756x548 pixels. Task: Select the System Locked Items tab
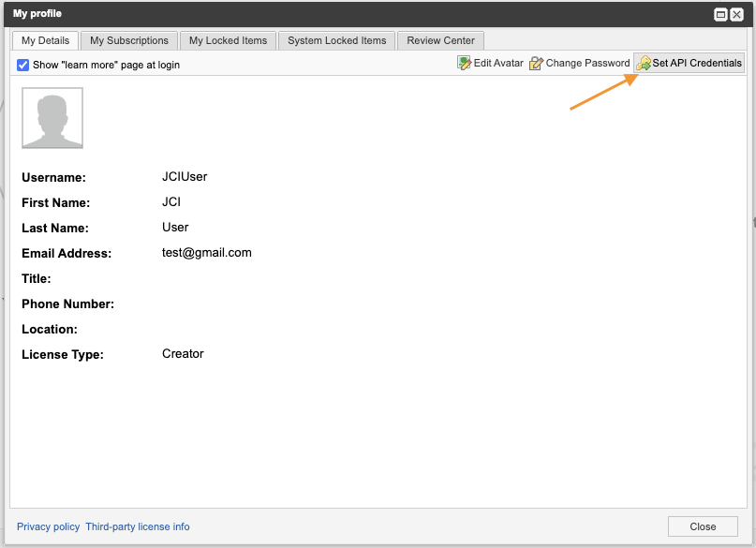(336, 40)
